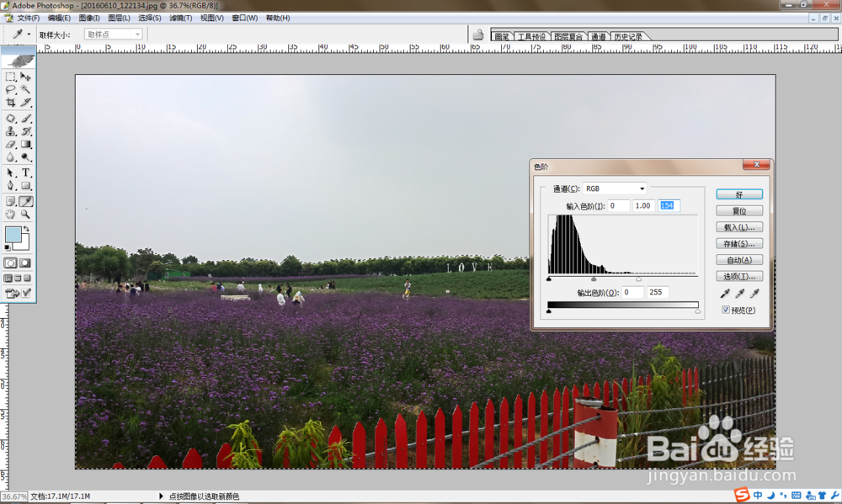Select the Lasso tool

[x=10, y=90]
